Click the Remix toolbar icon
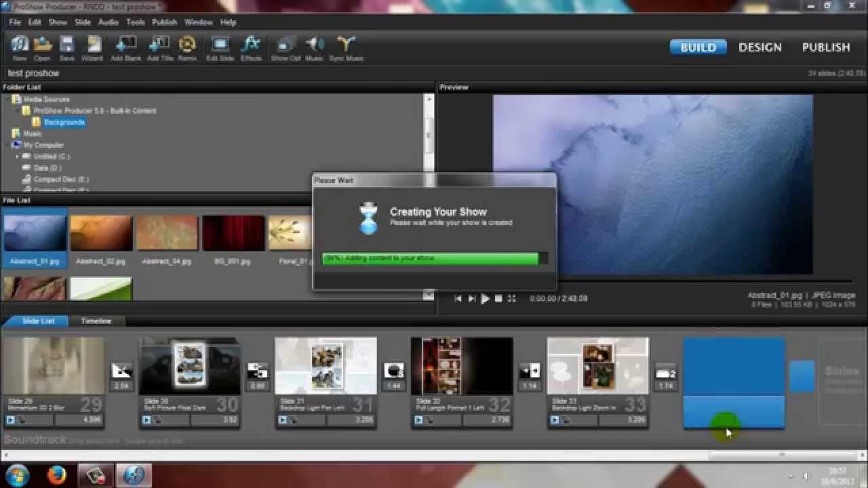This screenshot has height=488, width=868. click(186, 47)
